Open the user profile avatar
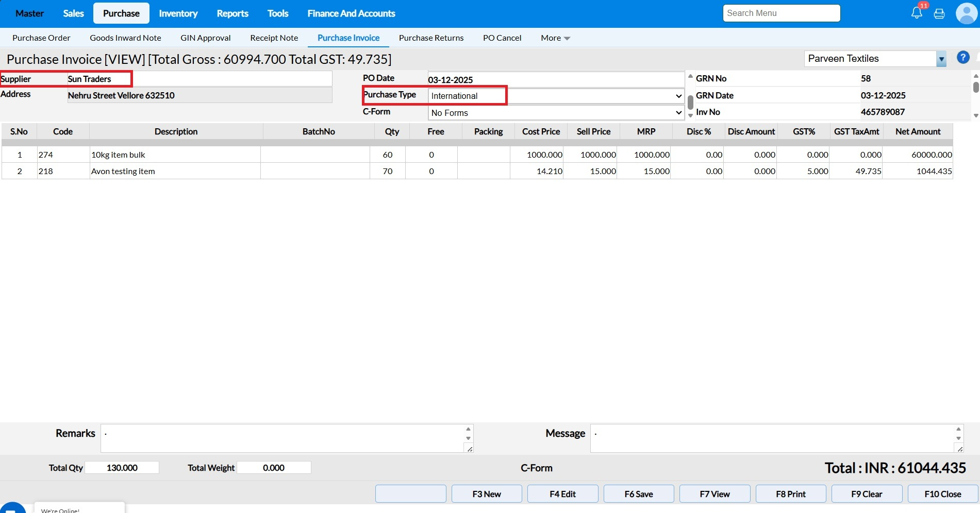The image size is (980, 513). 966,13
